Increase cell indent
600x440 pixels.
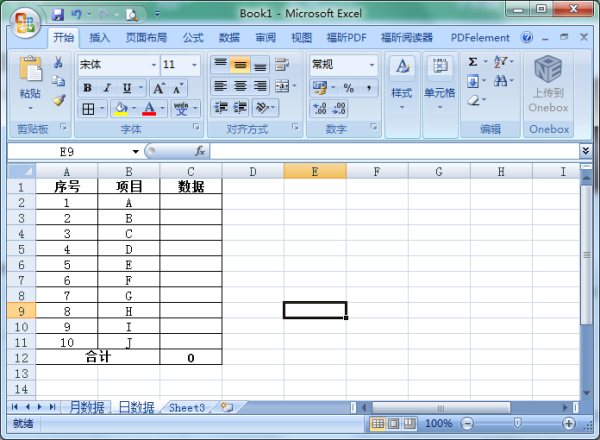pos(240,108)
